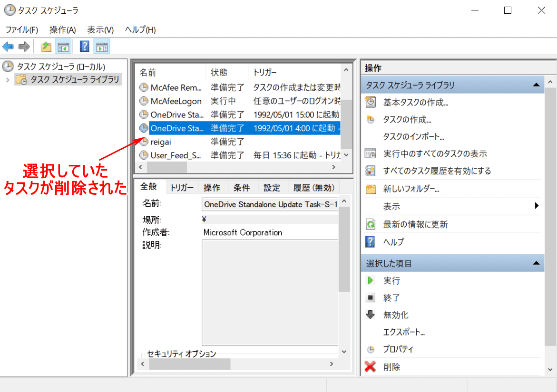Click the 実行中のすべてのタスクの表示 icon
557x392 pixels.
[x=371, y=153]
